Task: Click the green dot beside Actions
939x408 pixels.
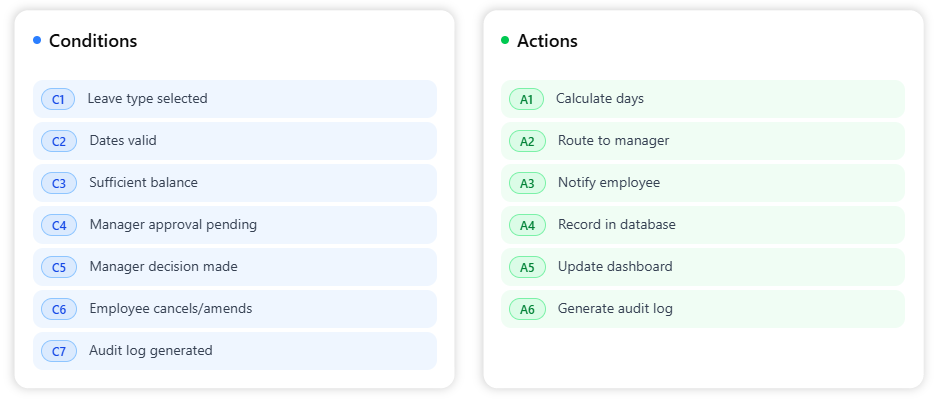Action: (505, 40)
